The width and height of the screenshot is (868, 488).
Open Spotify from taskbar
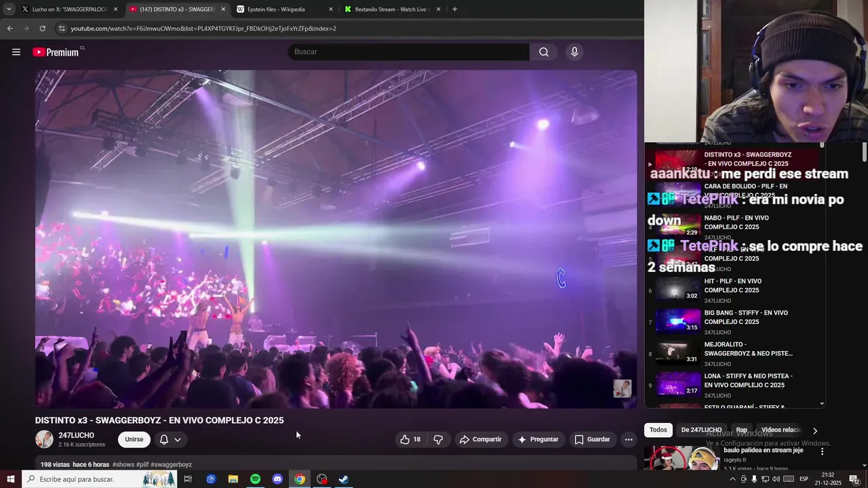click(255, 479)
